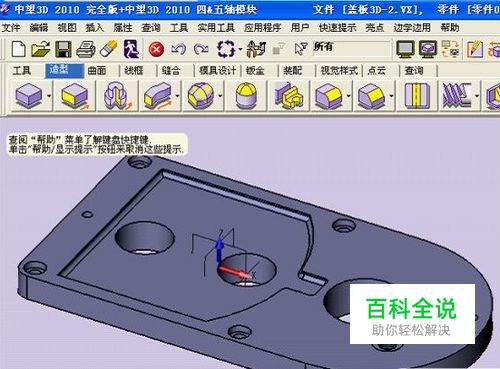Click the notepad with pencil icon

tap(475, 49)
